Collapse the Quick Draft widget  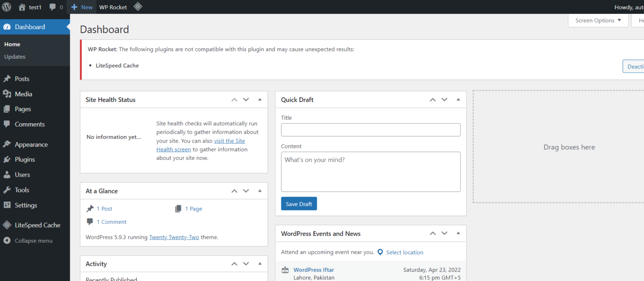[458, 99]
